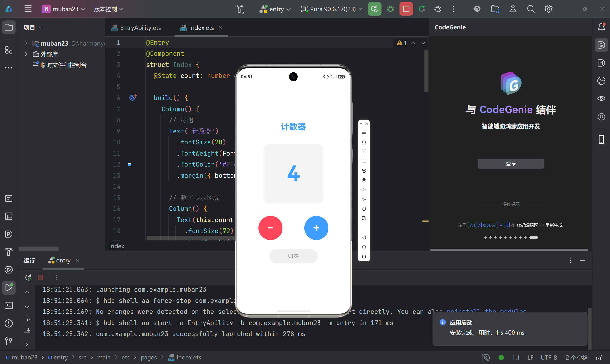Open the Pura 90 device selector dropdown

coord(331,9)
